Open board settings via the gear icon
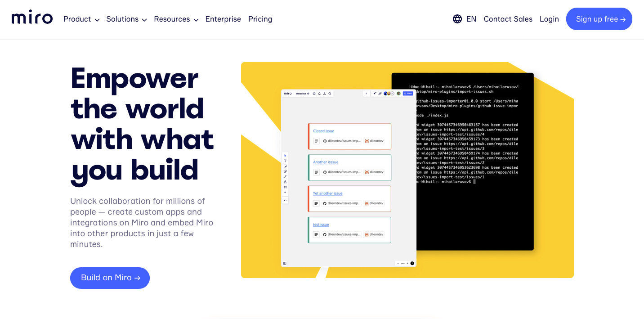The width and height of the screenshot is (644, 319). (x=314, y=94)
